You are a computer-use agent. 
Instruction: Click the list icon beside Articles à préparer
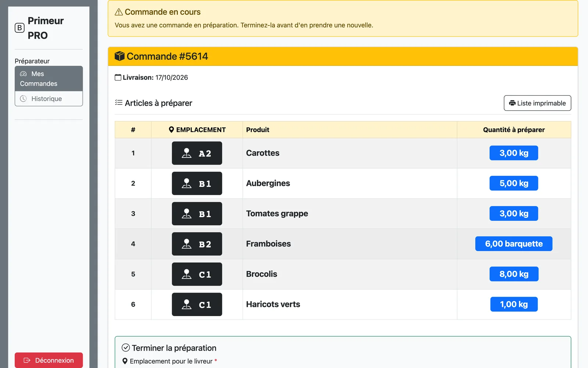click(x=119, y=103)
